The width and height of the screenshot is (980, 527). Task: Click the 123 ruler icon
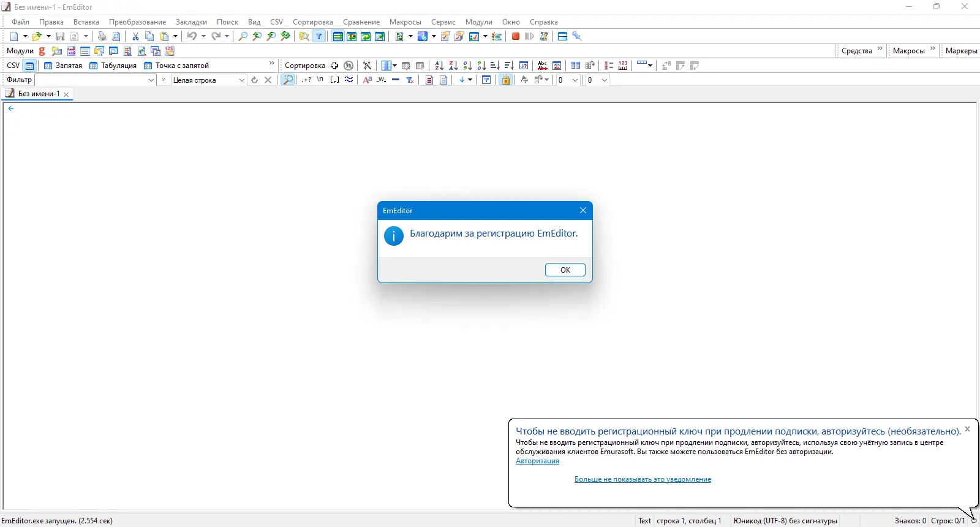pyautogui.click(x=623, y=66)
